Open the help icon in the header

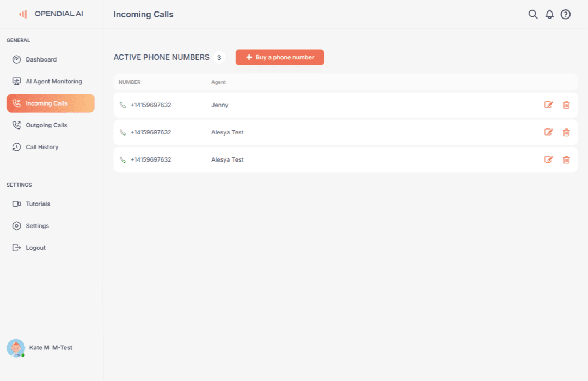point(565,14)
